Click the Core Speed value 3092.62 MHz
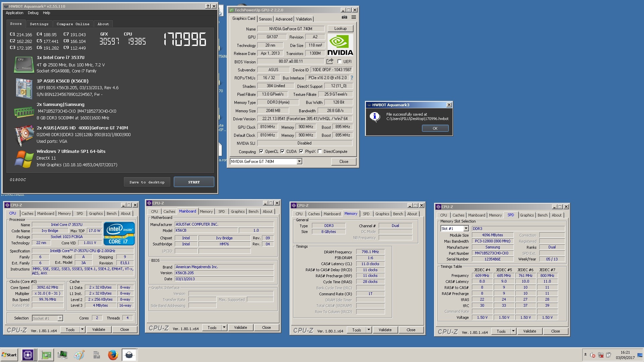 48,288
